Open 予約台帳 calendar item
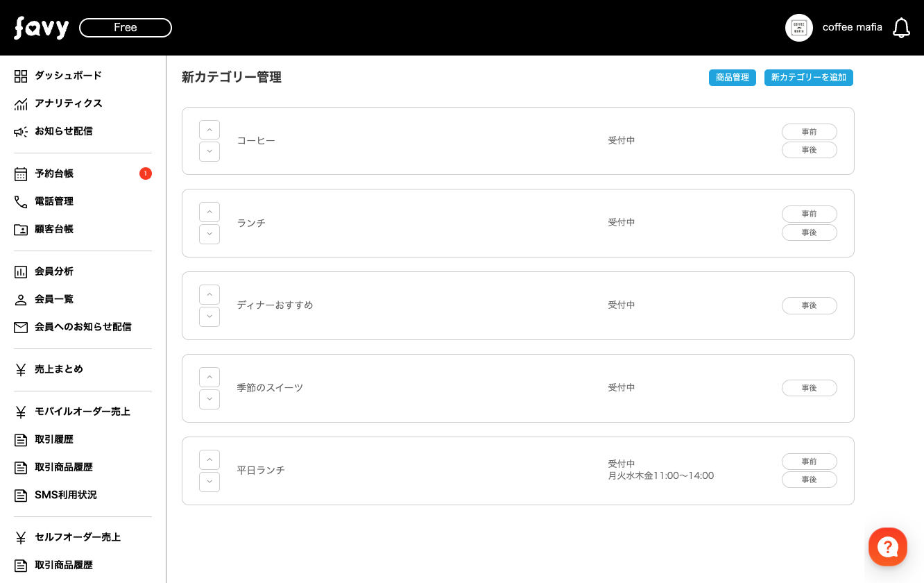 pyautogui.click(x=54, y=174)
